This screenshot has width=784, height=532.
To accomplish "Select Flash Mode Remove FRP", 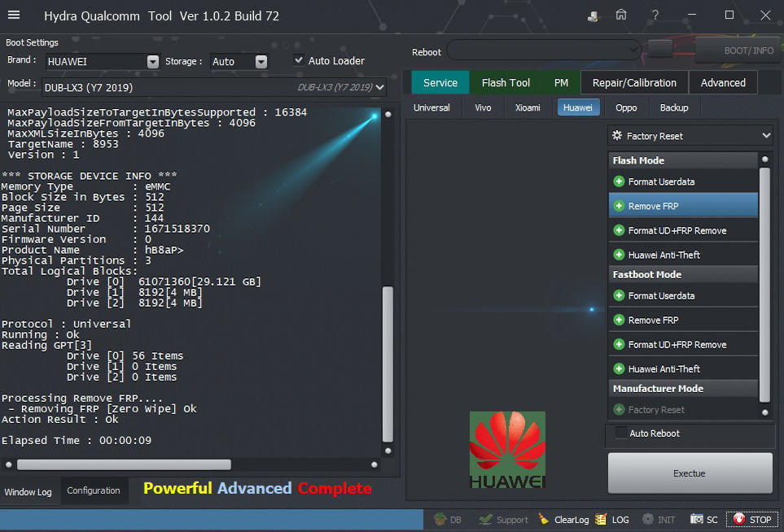I will pos(683,206).
